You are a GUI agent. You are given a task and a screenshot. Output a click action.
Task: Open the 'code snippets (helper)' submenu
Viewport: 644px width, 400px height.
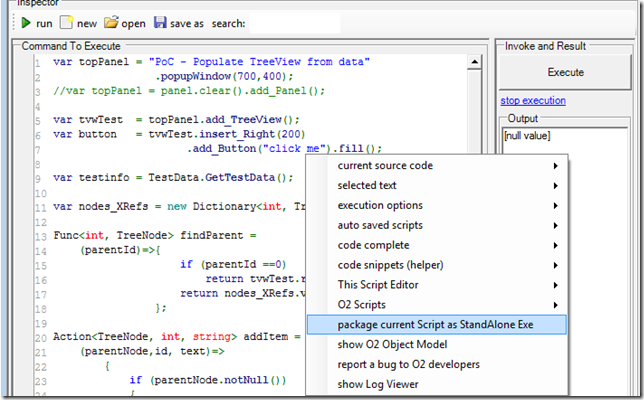click(x=437, y=265)
